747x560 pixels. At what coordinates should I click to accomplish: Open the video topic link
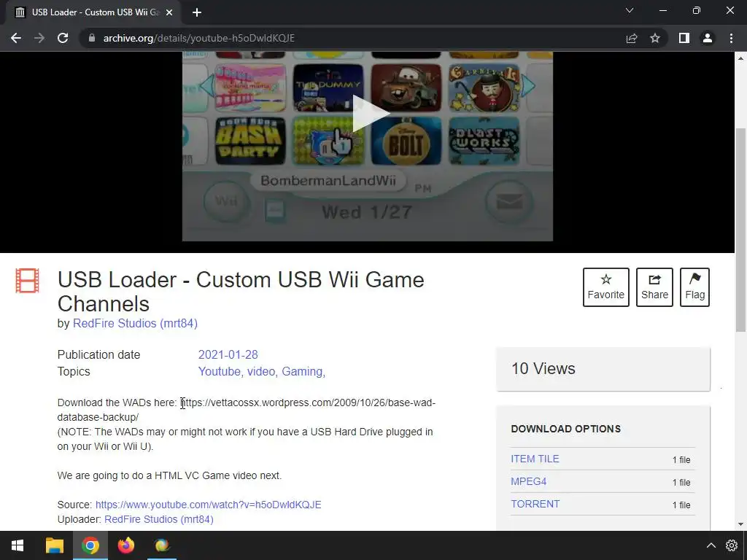point(261,371)
